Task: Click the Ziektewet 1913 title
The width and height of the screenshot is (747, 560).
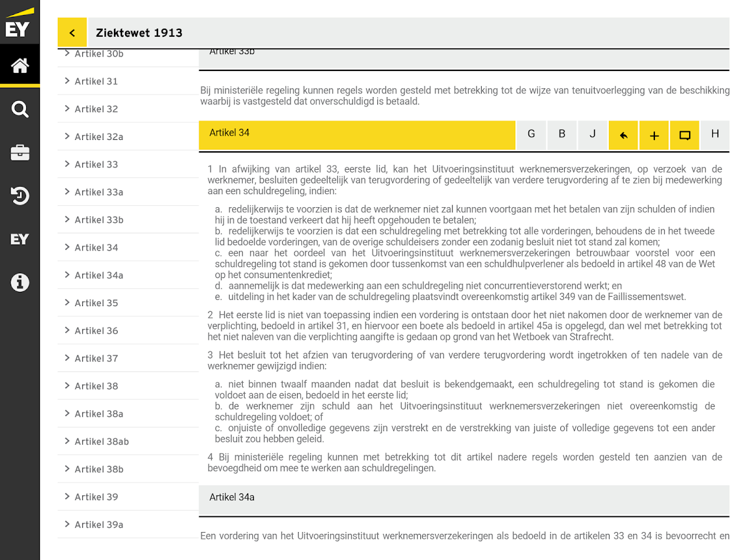Action: (x=139, y=33)
